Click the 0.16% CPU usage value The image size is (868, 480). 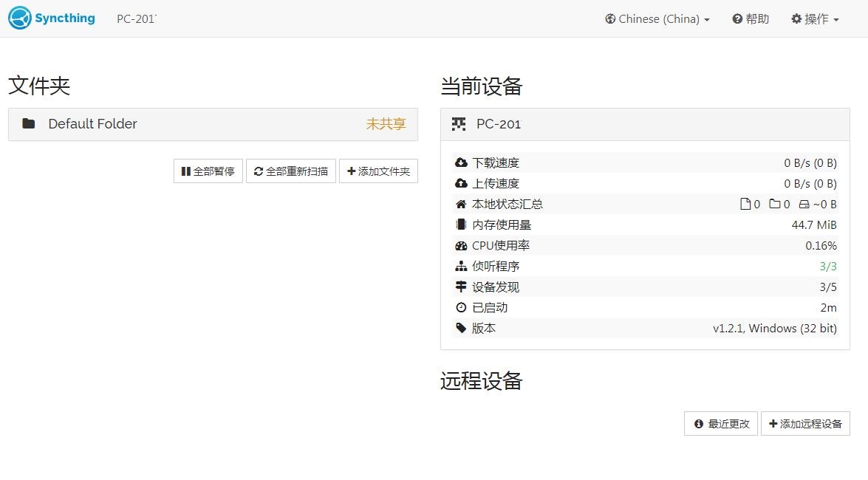(x=821, y=246)
